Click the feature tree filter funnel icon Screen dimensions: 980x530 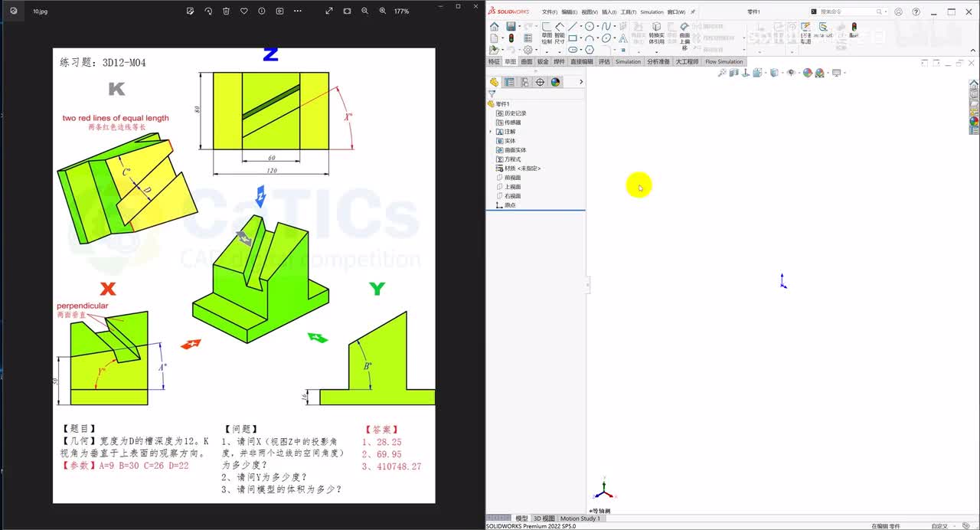(x=492, y=93)
